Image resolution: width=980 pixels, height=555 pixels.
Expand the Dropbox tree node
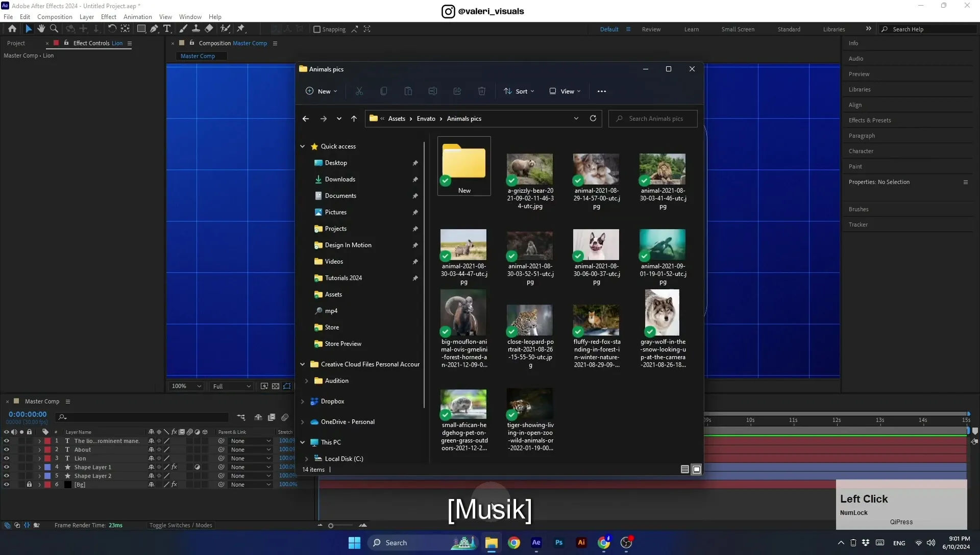(x=302, y=401)
